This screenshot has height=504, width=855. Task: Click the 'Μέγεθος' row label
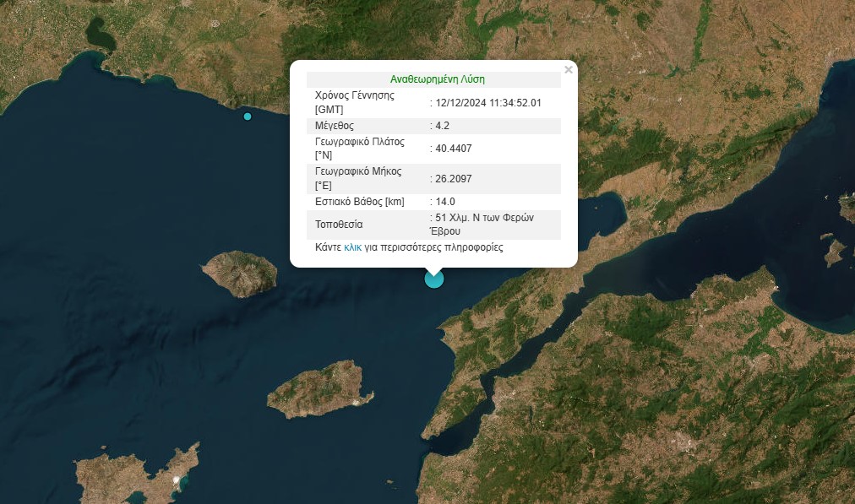pyautogui.click(x=334, y=126)
